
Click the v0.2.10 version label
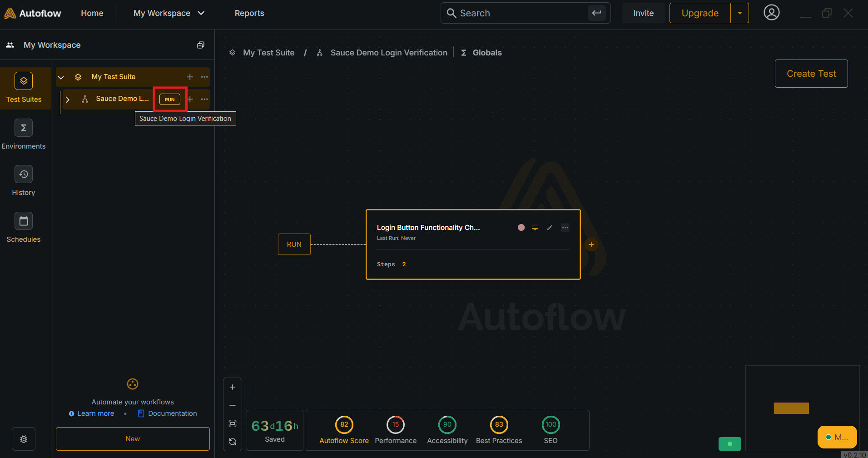854,454
